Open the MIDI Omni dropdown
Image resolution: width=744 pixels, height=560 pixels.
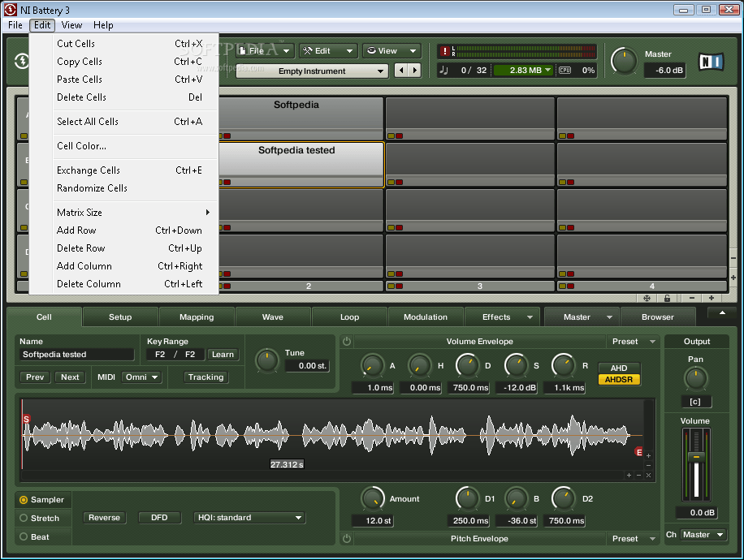coord(141,377)
